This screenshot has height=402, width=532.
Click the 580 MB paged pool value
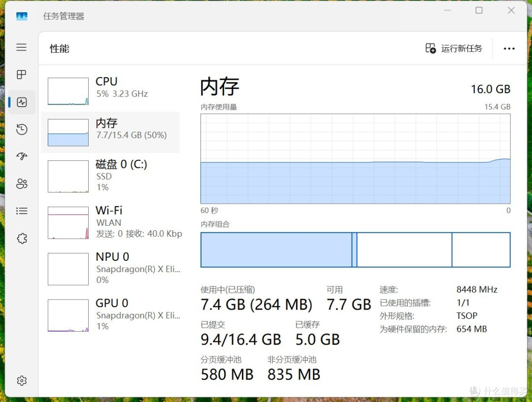click(227, 374)
